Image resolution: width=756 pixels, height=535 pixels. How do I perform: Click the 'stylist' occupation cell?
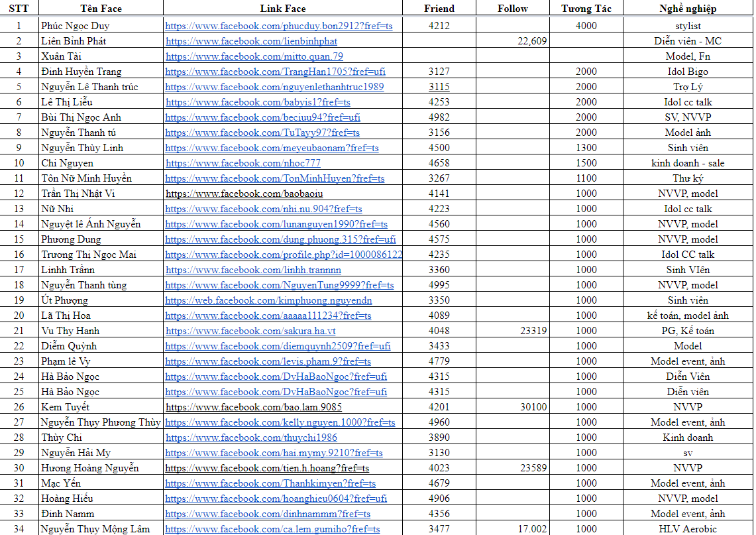[688, 26]
